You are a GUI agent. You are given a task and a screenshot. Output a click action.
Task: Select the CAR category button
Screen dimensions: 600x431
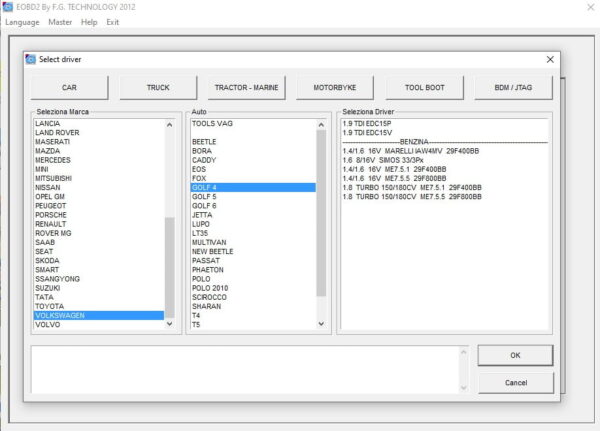pos(69,88)
